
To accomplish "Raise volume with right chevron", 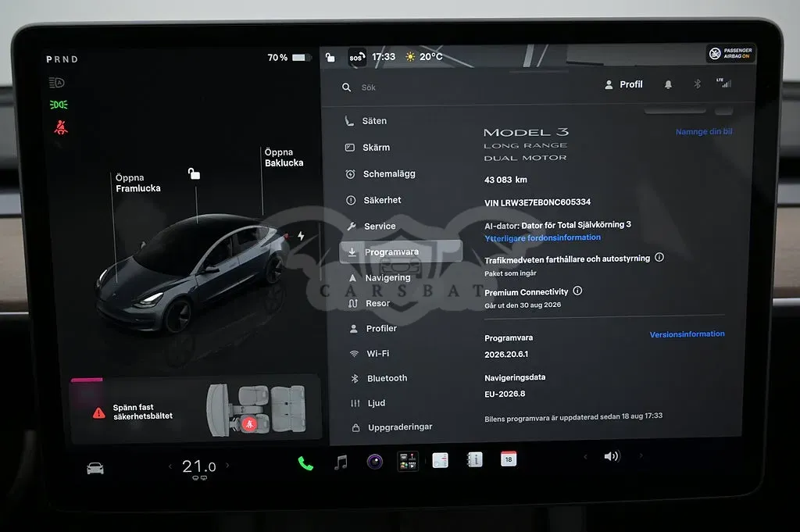I will click(x=641, y=455).
